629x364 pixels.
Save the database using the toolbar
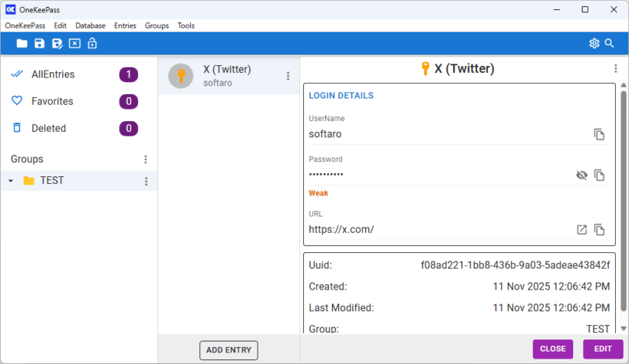point(39,44)
